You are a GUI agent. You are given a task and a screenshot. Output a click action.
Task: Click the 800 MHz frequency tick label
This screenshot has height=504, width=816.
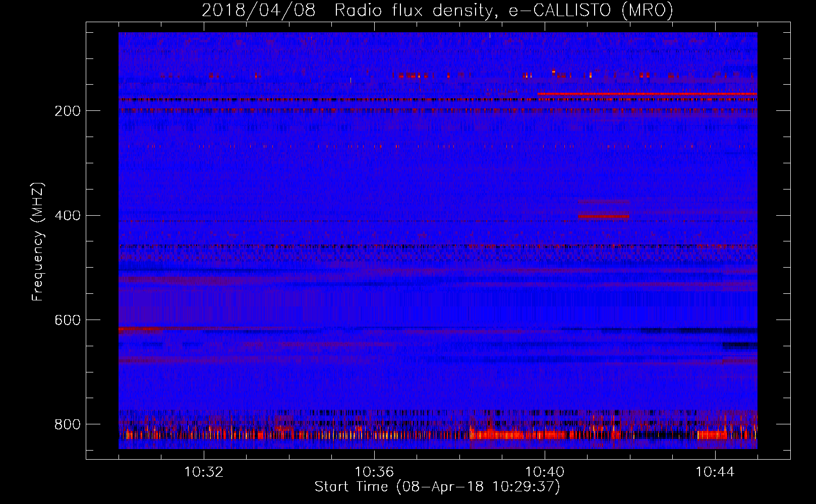coord(68,424)
